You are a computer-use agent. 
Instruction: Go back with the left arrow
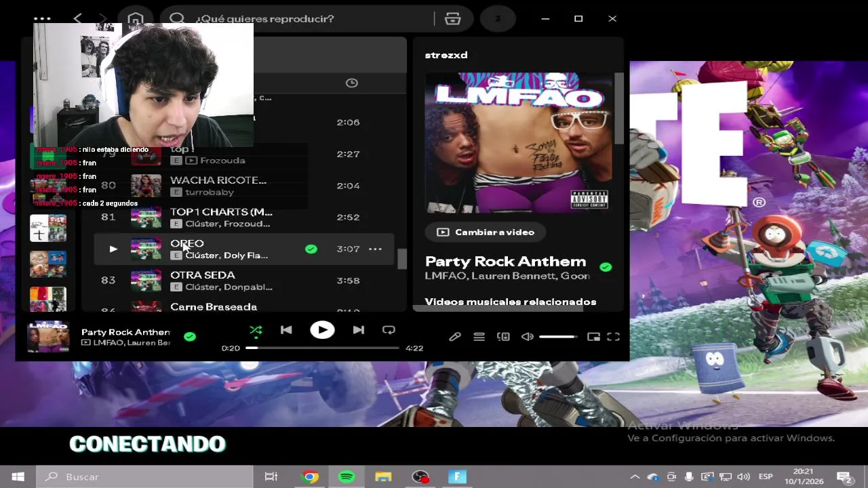77,18
